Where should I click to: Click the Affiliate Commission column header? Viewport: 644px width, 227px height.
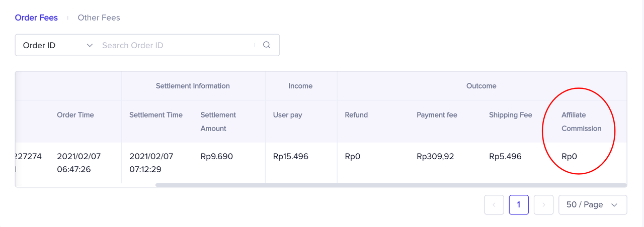(x=581, y=122)
